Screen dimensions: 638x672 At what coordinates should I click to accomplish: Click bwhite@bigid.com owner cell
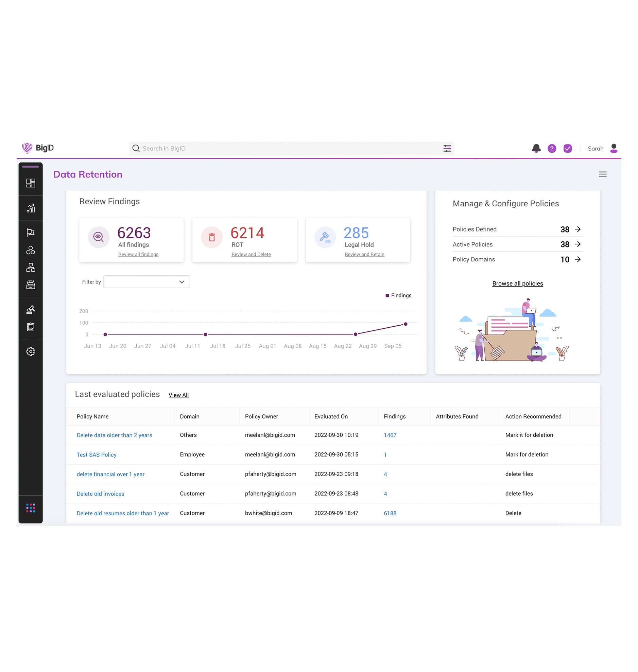click(x=269, y=513)
